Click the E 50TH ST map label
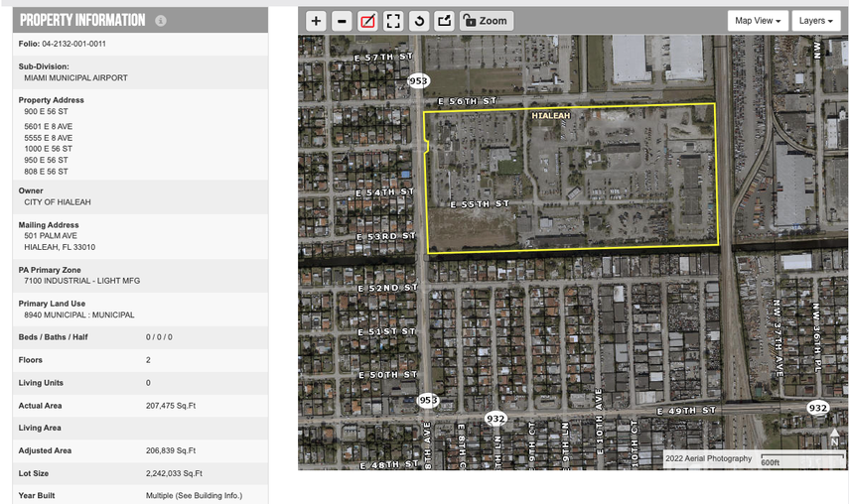The image size is (849, 504). 387,375
